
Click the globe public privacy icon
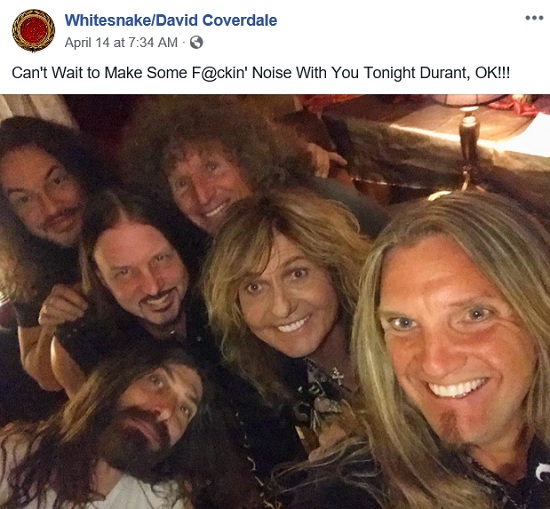(196, 42)
